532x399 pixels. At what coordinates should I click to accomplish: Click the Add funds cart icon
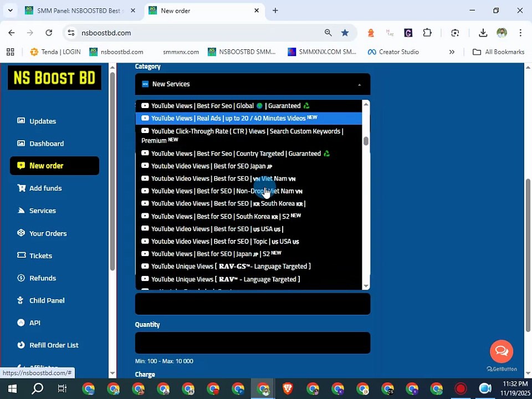coord(21,188)
